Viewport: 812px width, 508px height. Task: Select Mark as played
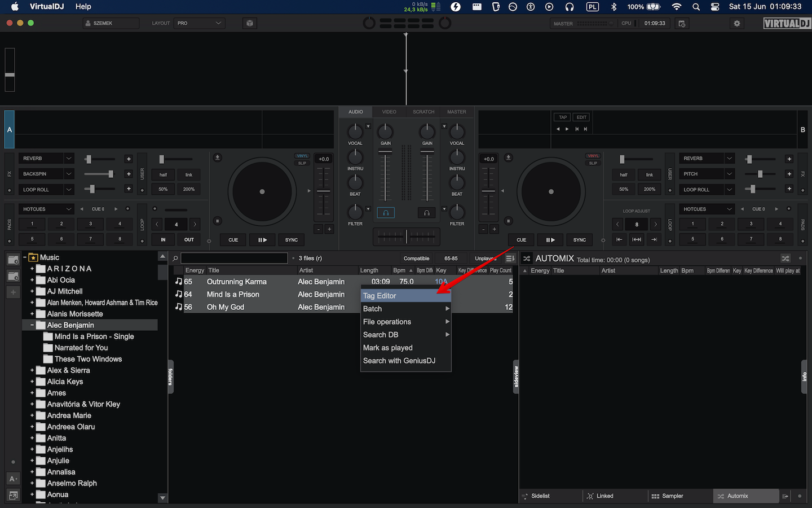point(406,348)
